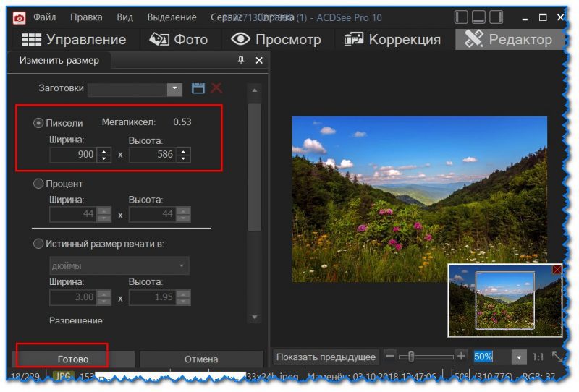
Task: Click the zoom out minus icon
Action: tap(390, 357)
